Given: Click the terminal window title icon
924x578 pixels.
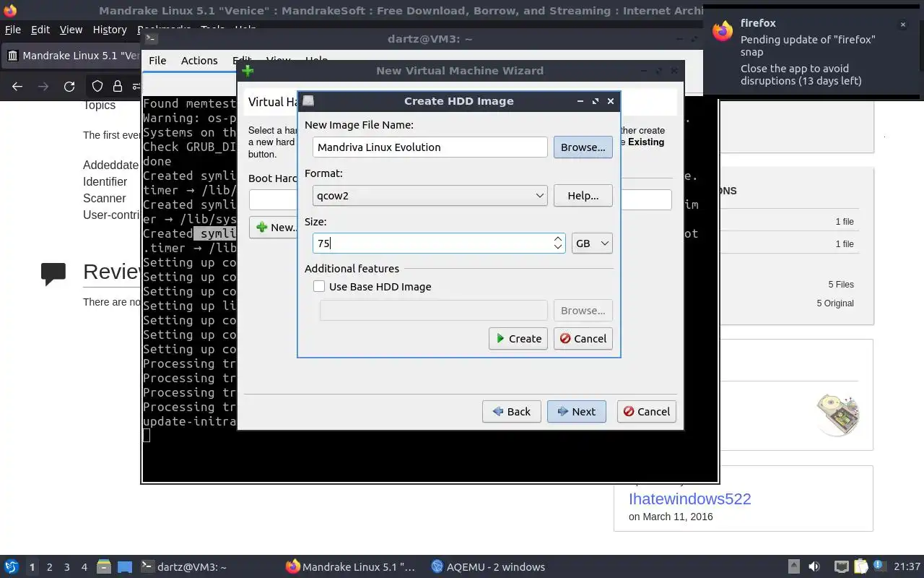Looking at the screenshot, I should [151, 40].
